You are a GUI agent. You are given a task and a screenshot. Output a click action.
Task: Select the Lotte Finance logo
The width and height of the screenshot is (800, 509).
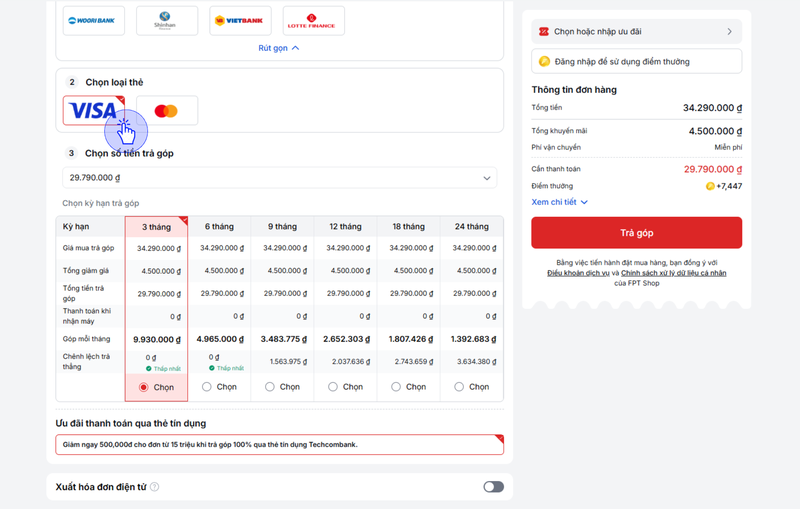pos(313,21)
